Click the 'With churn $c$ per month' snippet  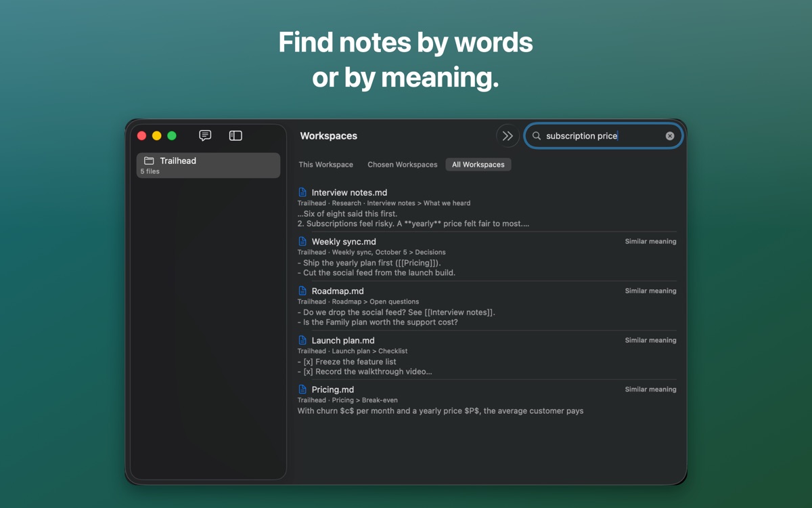tap(441, 410)
